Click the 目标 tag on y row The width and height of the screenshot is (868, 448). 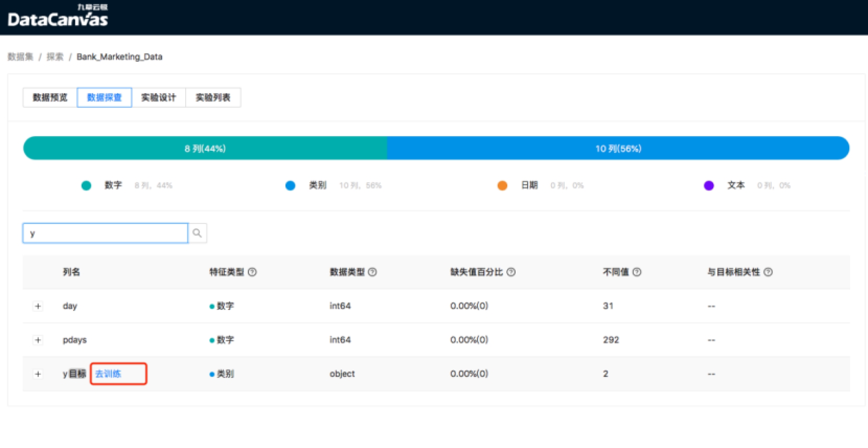77,374
